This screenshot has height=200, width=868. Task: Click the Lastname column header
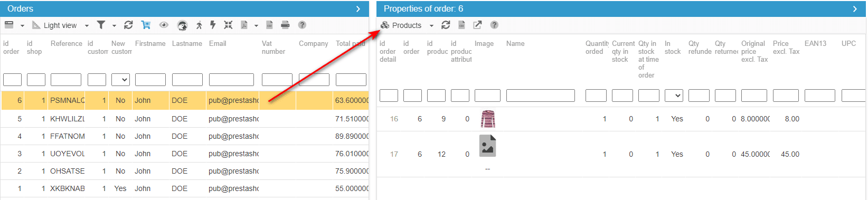click(x=187, y=44)
